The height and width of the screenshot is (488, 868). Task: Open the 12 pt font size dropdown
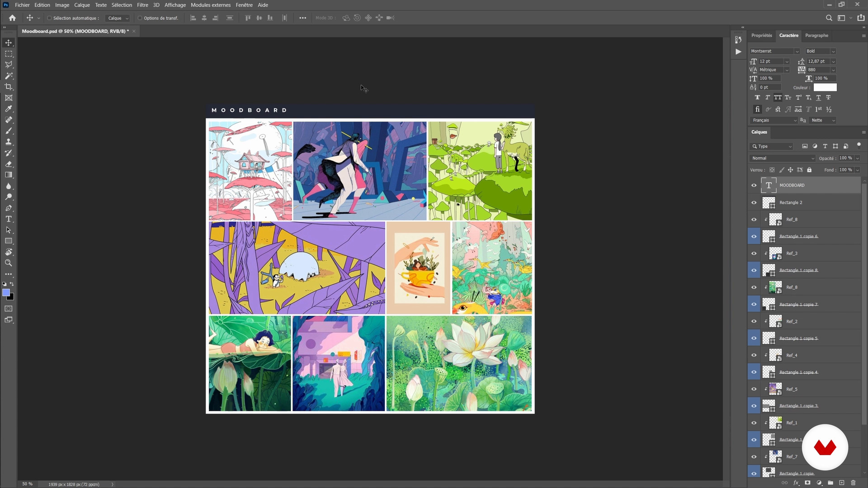[787, 61]
